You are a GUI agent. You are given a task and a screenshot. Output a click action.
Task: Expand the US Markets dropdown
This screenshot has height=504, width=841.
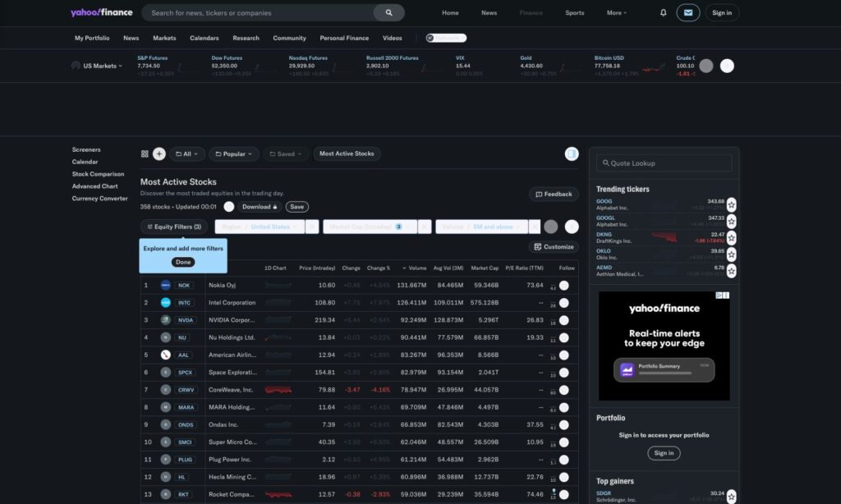pos(102,66)
